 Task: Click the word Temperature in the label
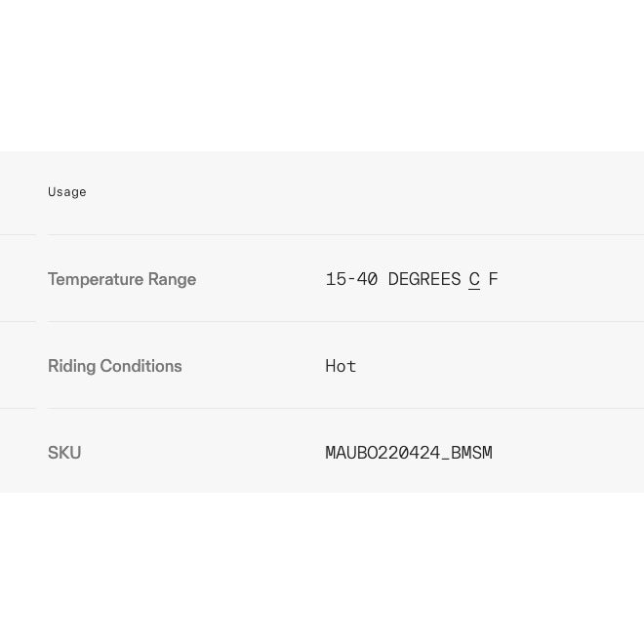tap(96, 280)
